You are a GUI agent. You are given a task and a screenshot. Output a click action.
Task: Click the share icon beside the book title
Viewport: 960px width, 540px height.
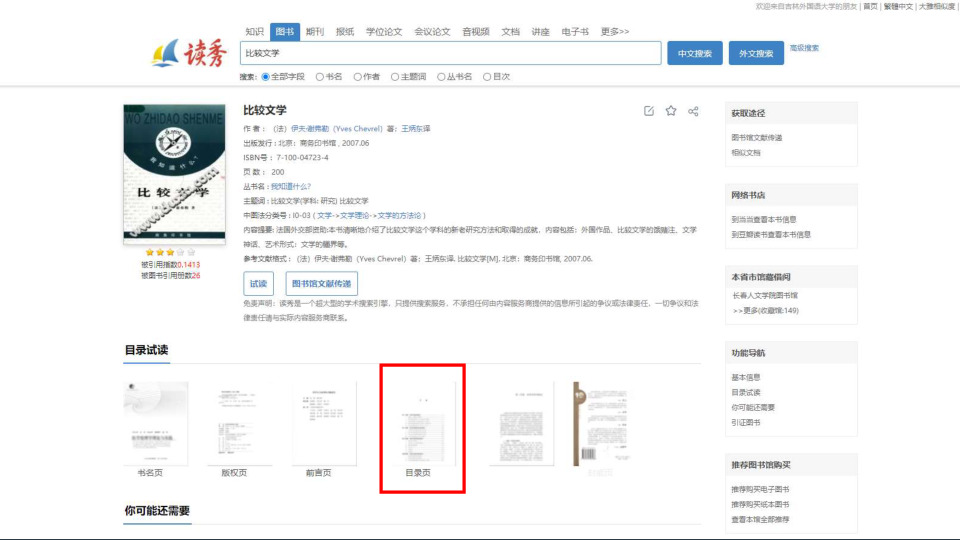coord(693,111)
